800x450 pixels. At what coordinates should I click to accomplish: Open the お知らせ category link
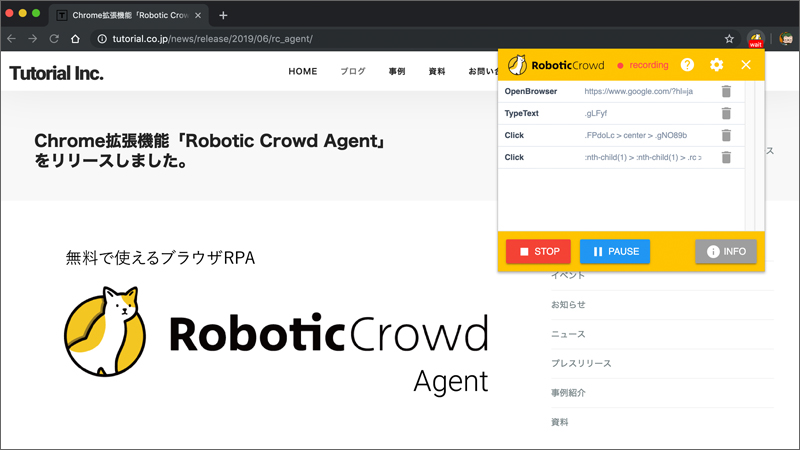(x=568, y=305)
